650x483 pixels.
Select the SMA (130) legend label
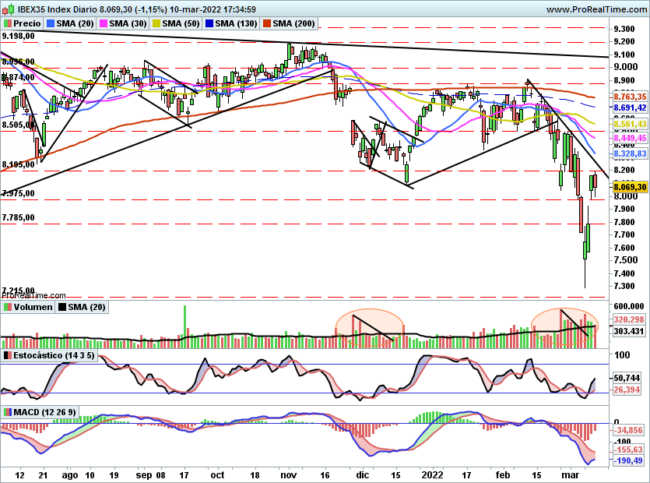coord(236,24)
